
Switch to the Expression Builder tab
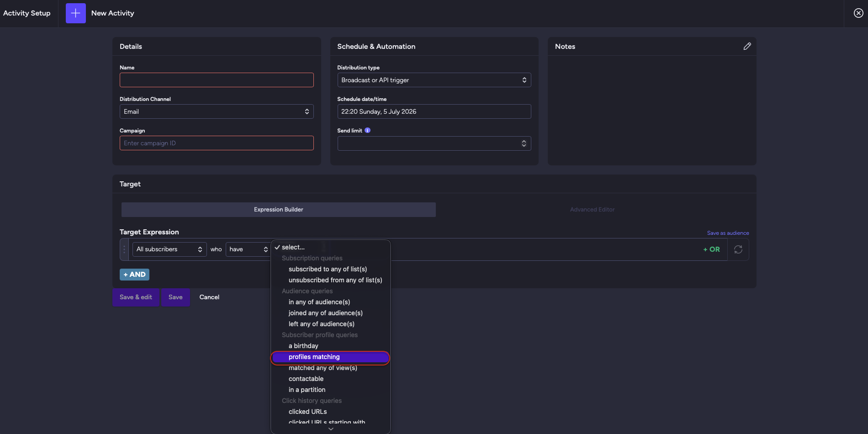pyautogui.click(x=279, y=210)
